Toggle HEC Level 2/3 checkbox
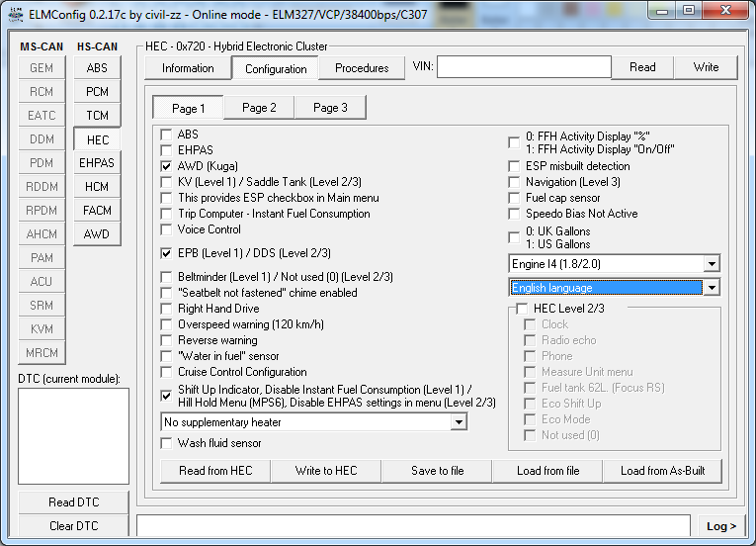The width and height of the screenshot is (756, 546). point(522,309)
